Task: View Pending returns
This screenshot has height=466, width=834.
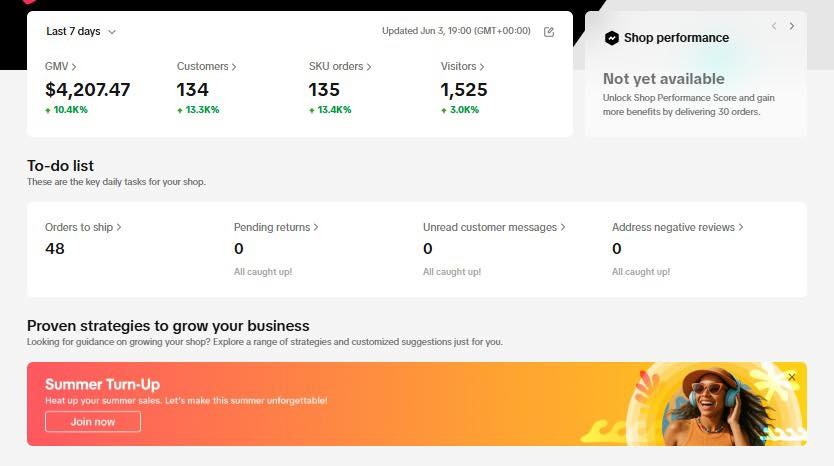Action: [276, 228]
